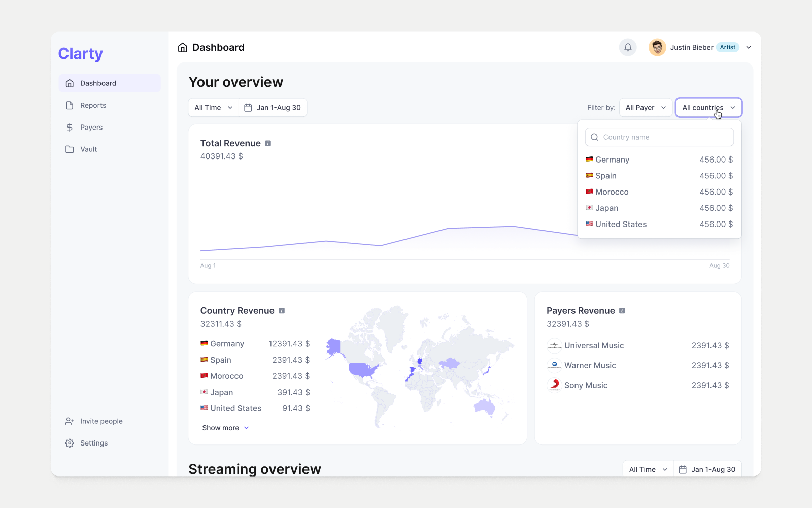Open Dashboard in the sidebar
The height and width of the screenshot is (508, 812).
(110, 83)
